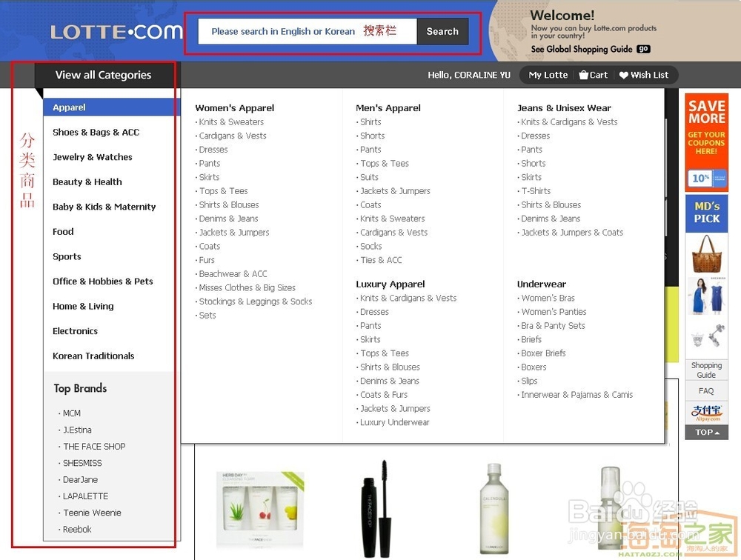Open Luxury Underwear link
This screenshot has height=560, width=741.
(395, 422)
